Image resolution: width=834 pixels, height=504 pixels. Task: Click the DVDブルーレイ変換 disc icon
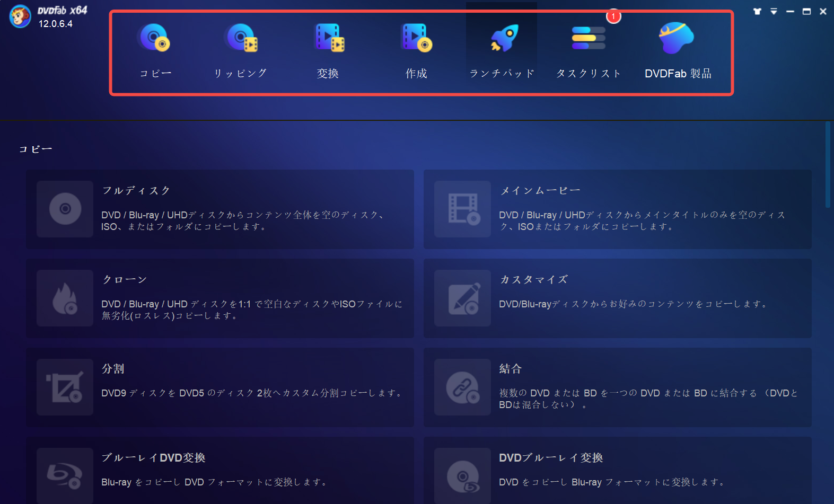click(463, 475)
